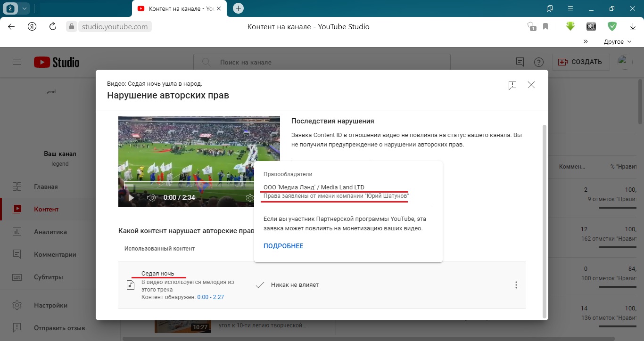Click the analytics bar chart icon
Image resolution: width=644 pixels, height=341 pixels.
[17, 232]
